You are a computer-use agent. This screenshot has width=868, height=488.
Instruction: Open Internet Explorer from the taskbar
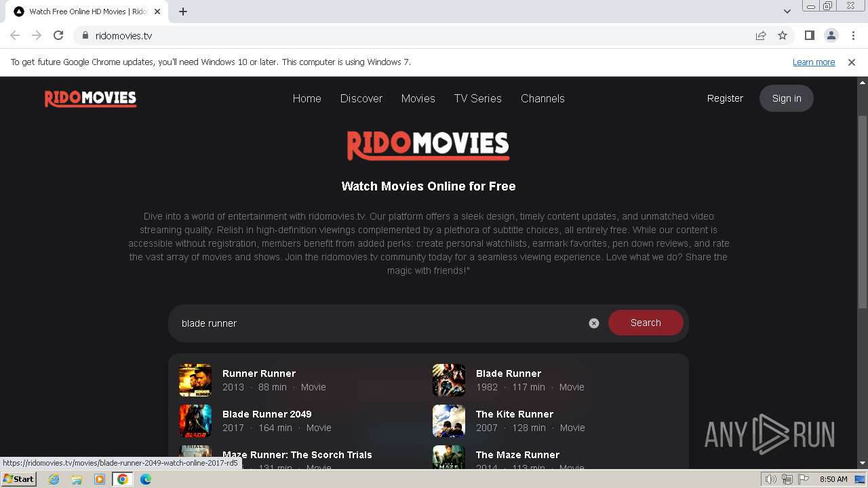54,479
